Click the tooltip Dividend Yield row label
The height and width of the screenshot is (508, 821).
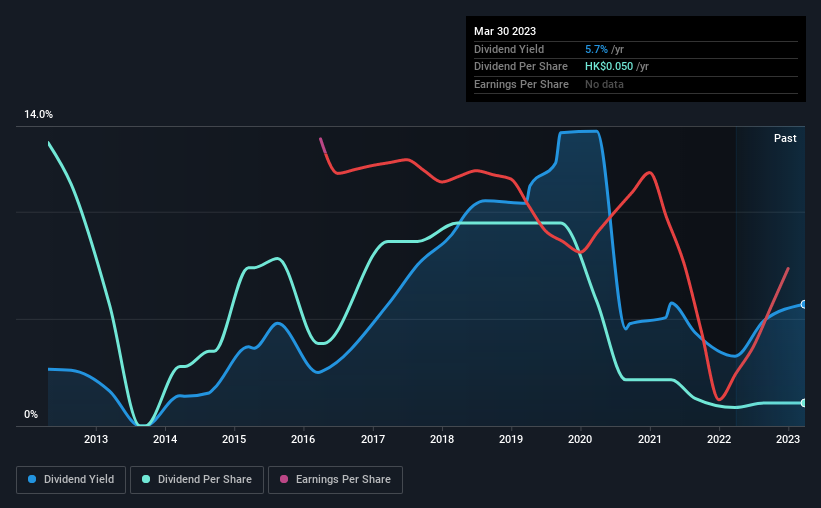coord(509,49)
